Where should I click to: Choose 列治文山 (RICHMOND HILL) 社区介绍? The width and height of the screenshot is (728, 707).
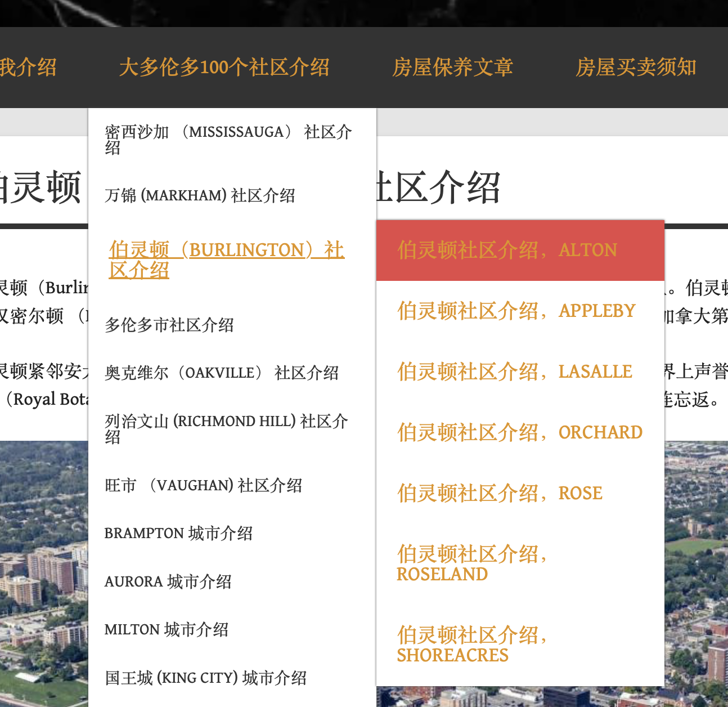tap(226, 428)
